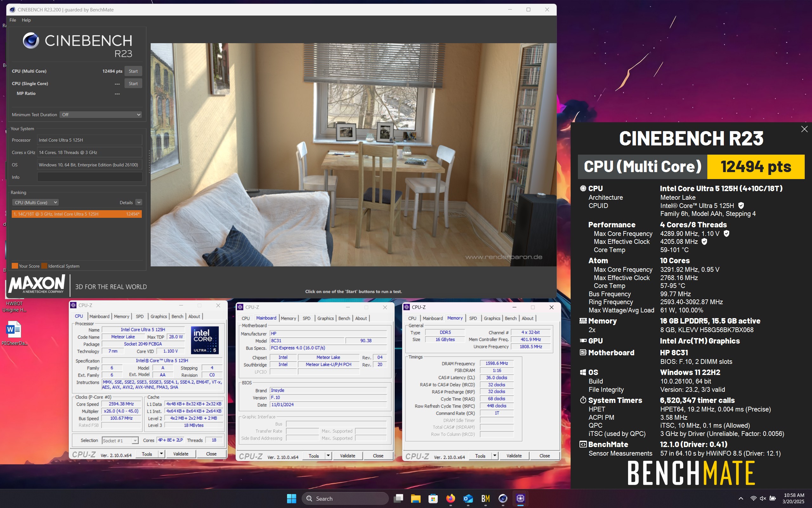Open Bench tab in first CPU-Z window
812x508 pixels.
[x=177, y=317]
